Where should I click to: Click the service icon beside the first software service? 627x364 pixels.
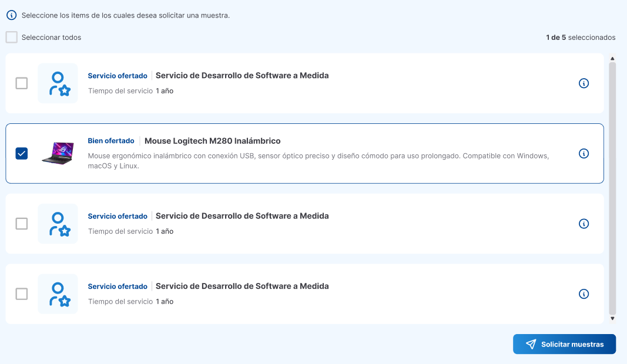pos(58,83)
